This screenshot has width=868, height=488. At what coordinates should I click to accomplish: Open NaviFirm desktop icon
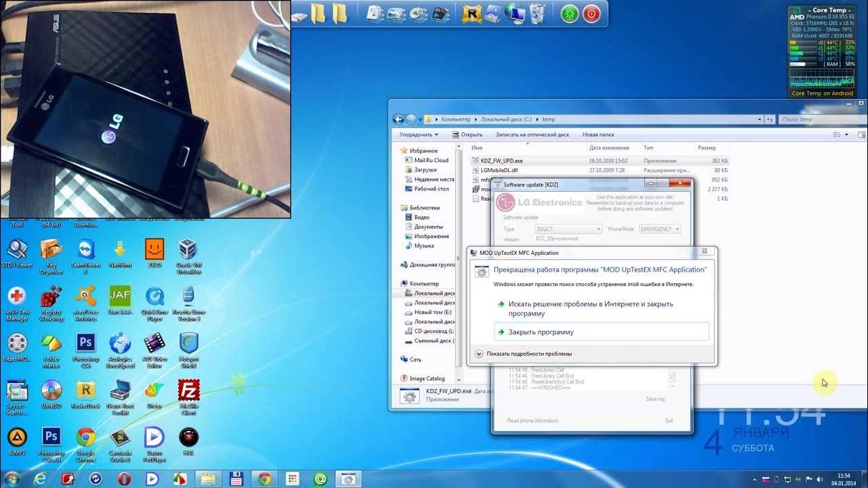(x=120, y=253)
